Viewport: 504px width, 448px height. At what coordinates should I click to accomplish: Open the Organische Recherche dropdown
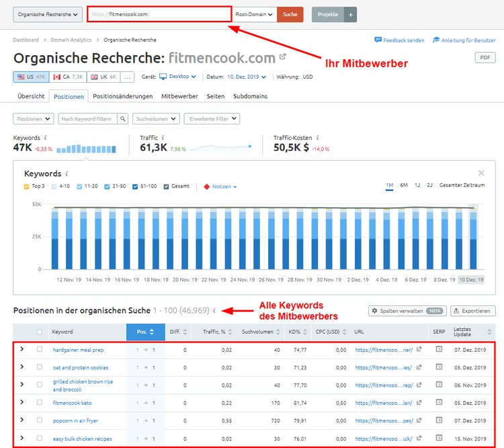(48, 15)
